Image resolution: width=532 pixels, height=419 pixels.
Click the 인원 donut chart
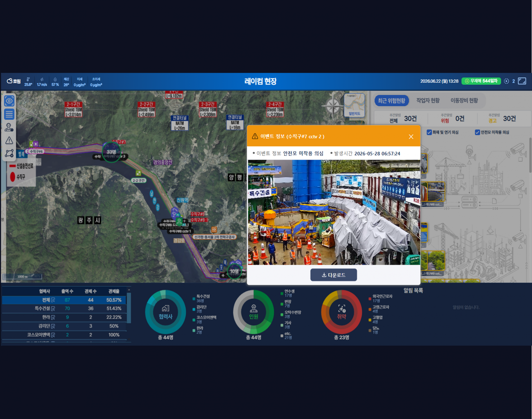253,312
